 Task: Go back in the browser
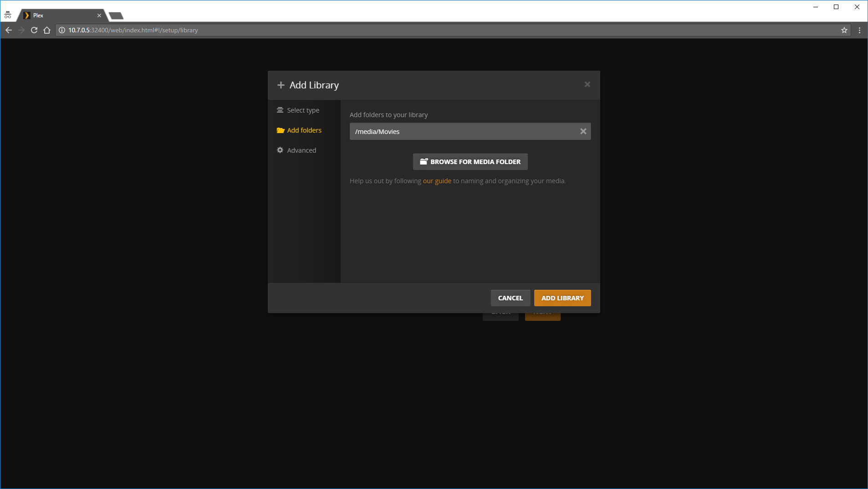[x=9, y=30]
